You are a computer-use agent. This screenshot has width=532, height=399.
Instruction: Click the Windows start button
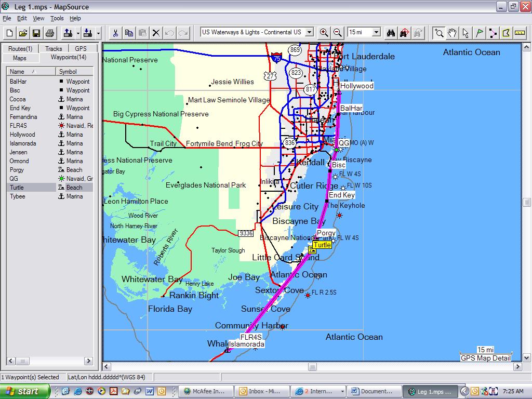(25, 391)
